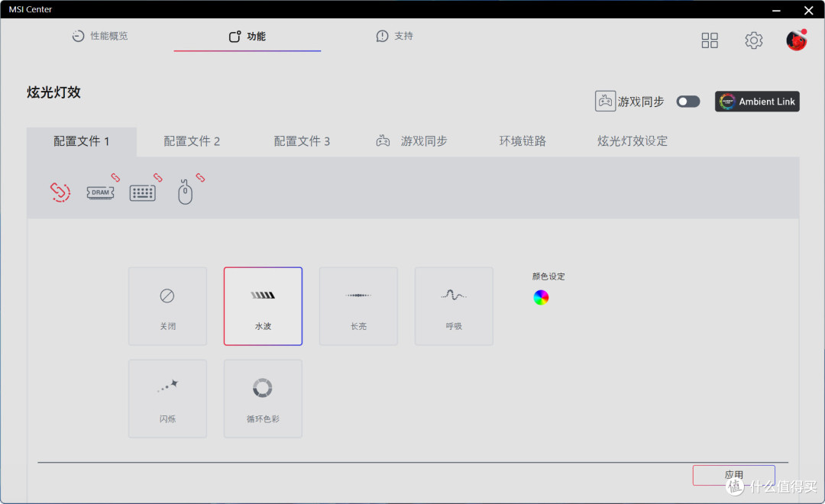Switch to the 功能 tab
The image size is (825, 504).
pos(247,37)
